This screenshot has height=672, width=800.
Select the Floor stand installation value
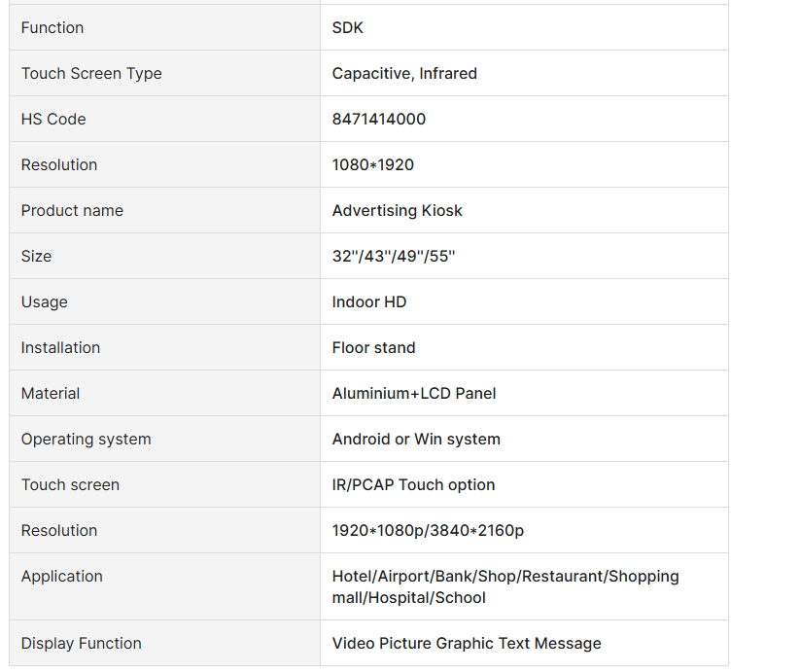coord(373,347)
